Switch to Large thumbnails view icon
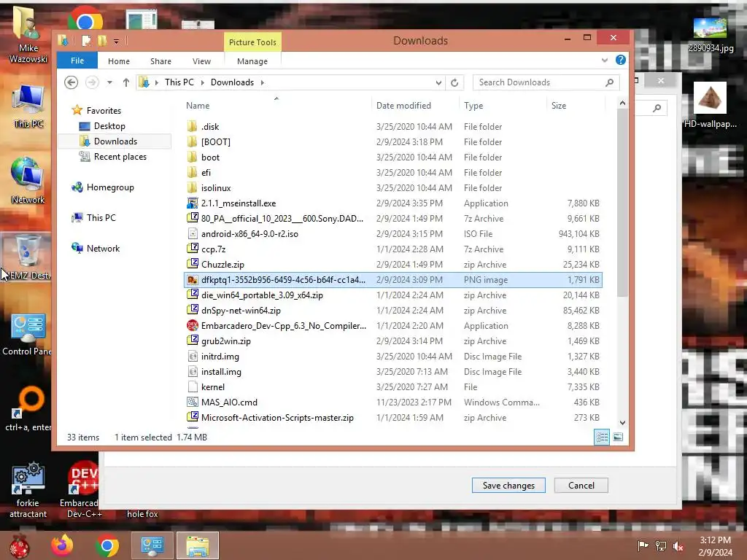This screenshot has width=747, height=560. 618,437
